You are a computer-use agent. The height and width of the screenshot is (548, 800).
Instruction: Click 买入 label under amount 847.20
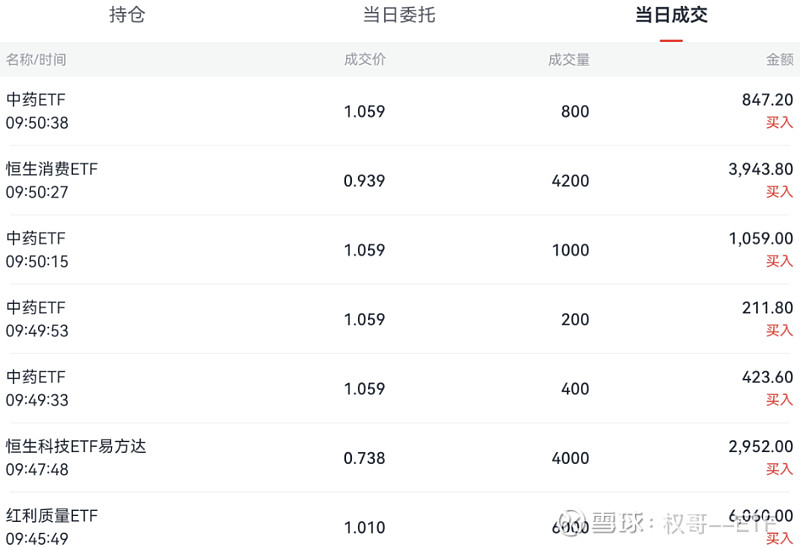pyautogui.click(x=779, y=122)
